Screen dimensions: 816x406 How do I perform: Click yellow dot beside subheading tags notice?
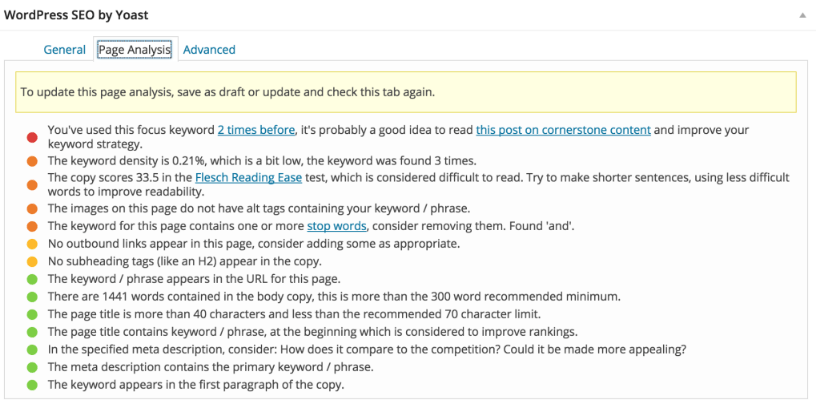click(33, 261)
